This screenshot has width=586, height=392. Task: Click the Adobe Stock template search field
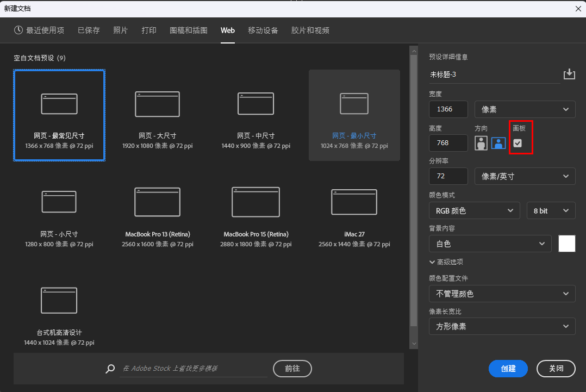[x=194, y=369]
